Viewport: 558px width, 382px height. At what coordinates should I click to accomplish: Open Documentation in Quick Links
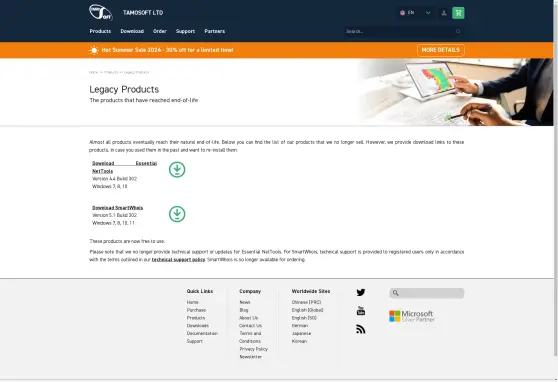pos(202,334)
